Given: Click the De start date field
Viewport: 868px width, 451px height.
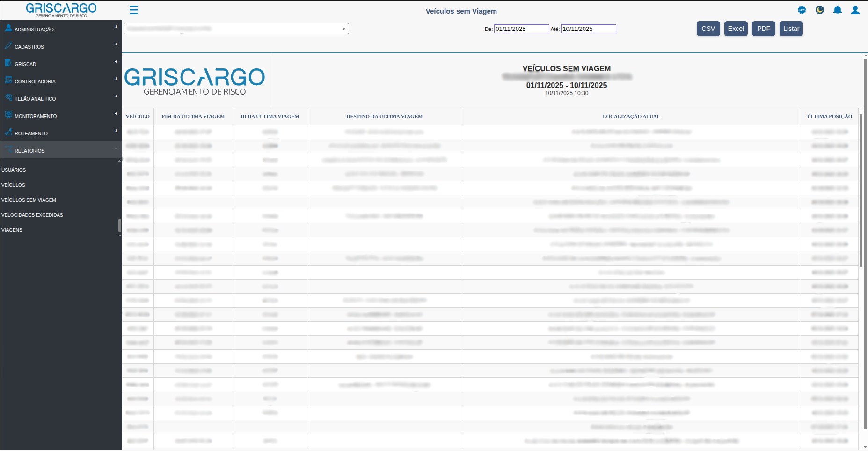Looking at the screenshot, I should [x=521, y=29].
